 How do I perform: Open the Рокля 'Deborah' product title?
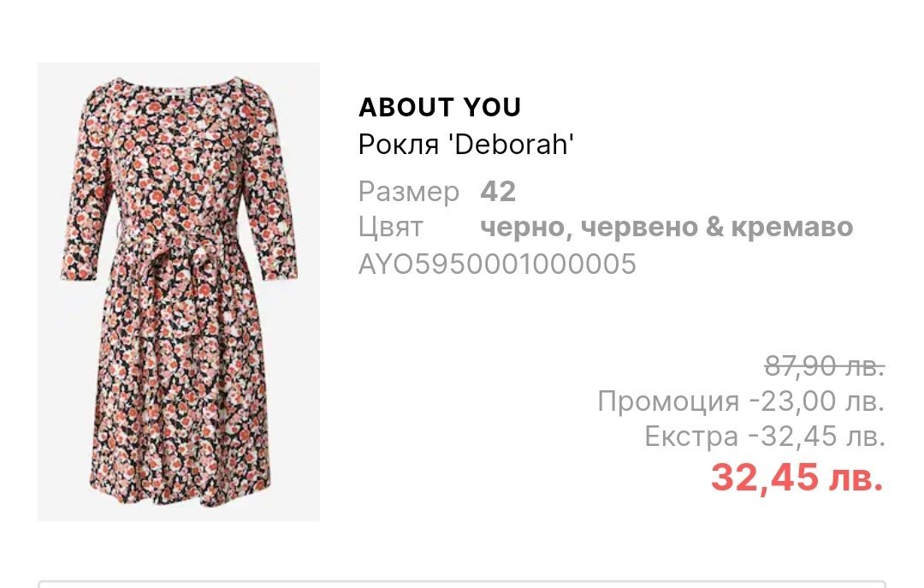[465, 144]
